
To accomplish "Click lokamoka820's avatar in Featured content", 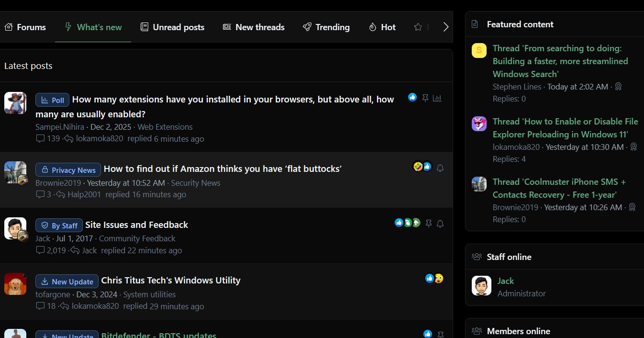I will [479, 124].
